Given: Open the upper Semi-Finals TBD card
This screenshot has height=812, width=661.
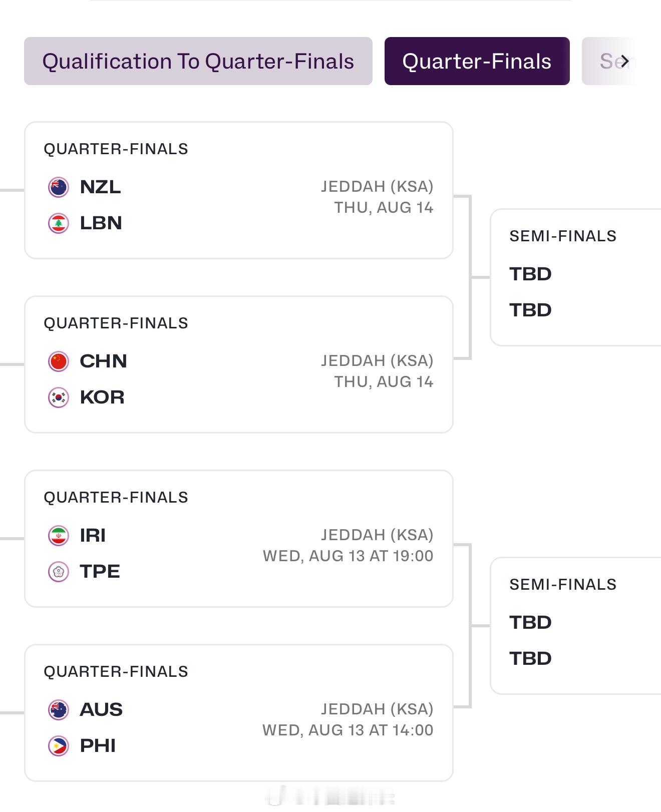Looking at the screenshot, I should (x=576, y=277).
